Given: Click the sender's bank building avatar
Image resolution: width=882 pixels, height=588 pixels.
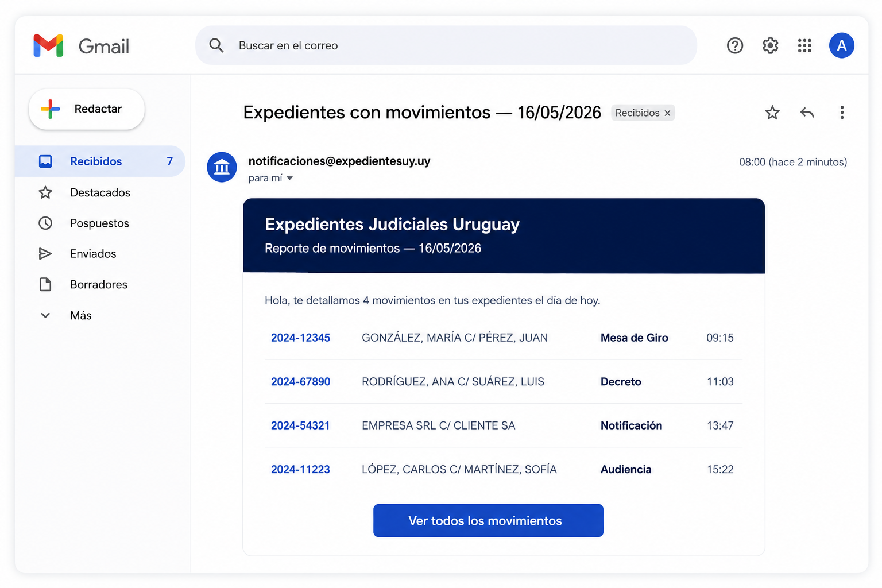Looking at the screenshot, I should (x=222, y=167).
